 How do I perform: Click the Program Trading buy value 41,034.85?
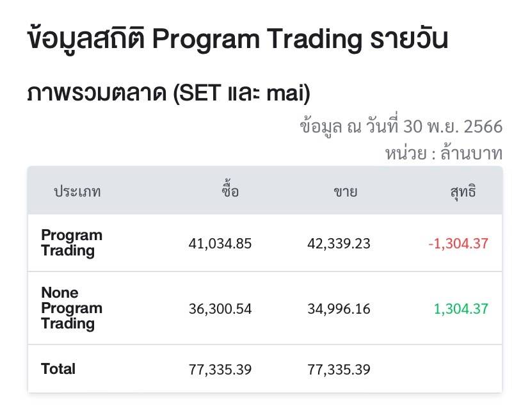(220, 243)
